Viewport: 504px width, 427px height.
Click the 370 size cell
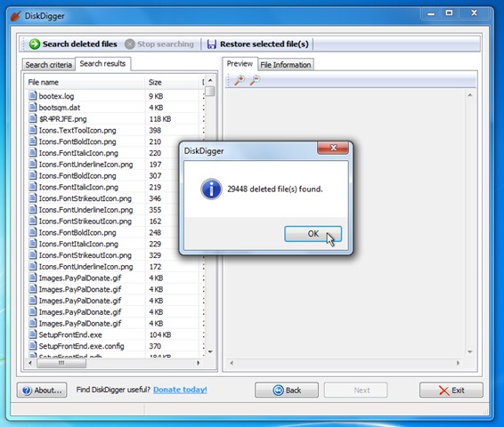[x=155, y=346]
